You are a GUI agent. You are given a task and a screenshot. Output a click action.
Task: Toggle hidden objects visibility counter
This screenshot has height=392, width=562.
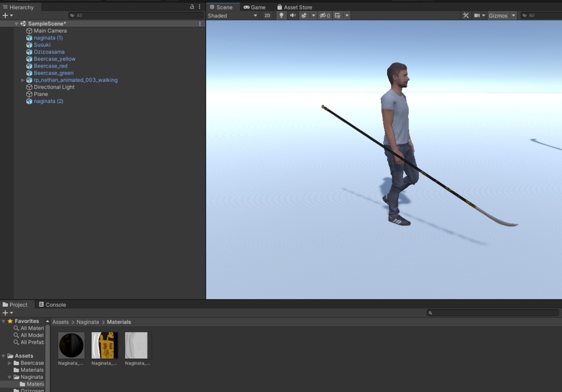point(325,15)
